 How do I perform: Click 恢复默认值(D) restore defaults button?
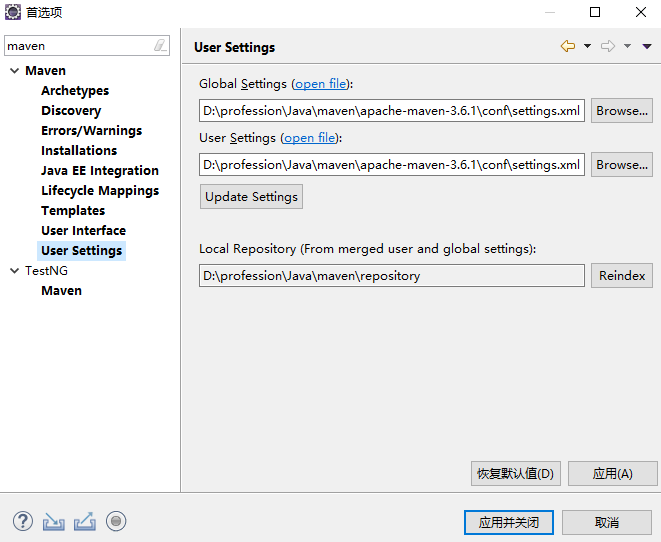coord(516,474)
